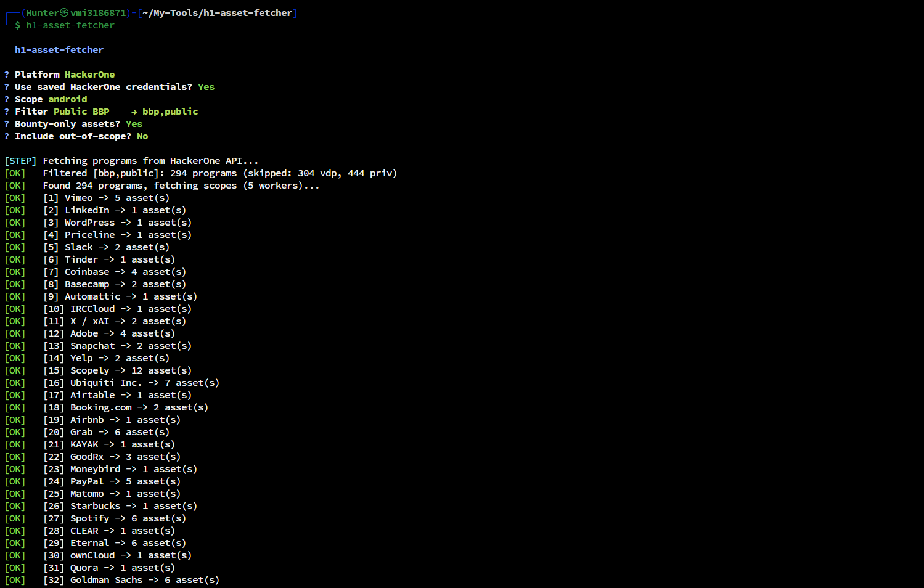The width and height of the screenshot is (924, 588).
Task: Click the saved credentials Yes answer
Action: point(206,87)
